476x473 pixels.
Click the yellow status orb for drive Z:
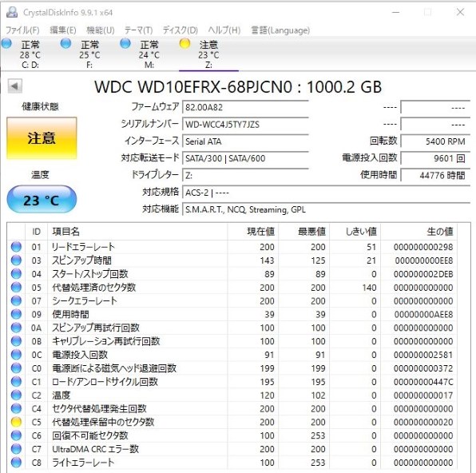184,44
